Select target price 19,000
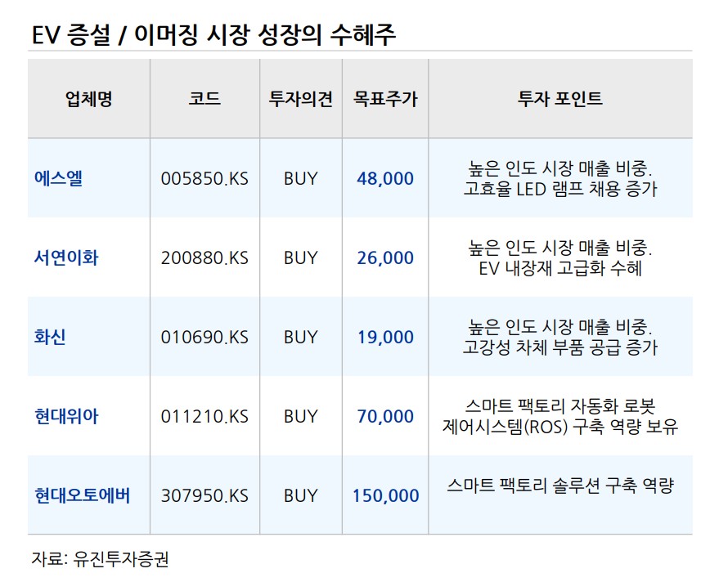 tap(385, 338)
